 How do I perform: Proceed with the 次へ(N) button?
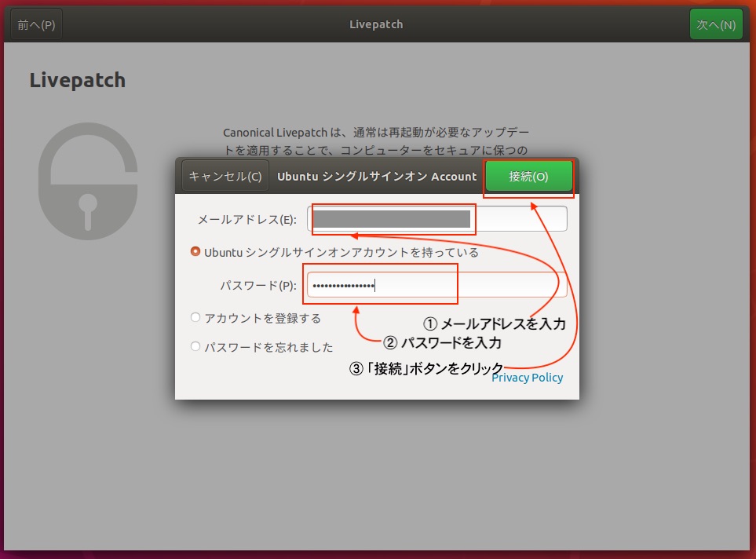pyautogui.click(x=716, y=24)
